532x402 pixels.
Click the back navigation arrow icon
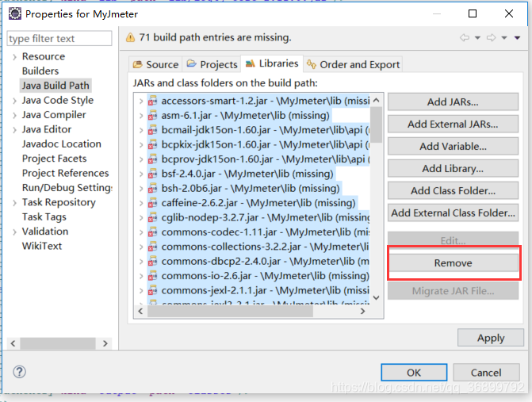(x=465, y=37)
